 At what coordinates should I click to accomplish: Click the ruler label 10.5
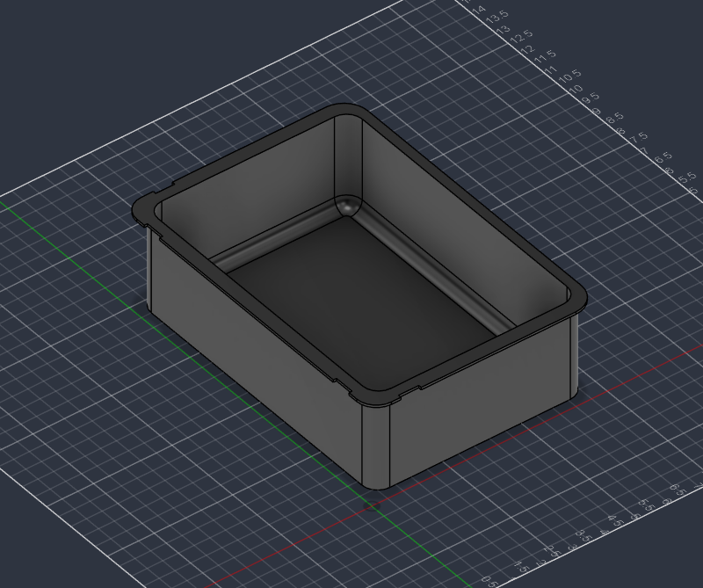[569, 76]
